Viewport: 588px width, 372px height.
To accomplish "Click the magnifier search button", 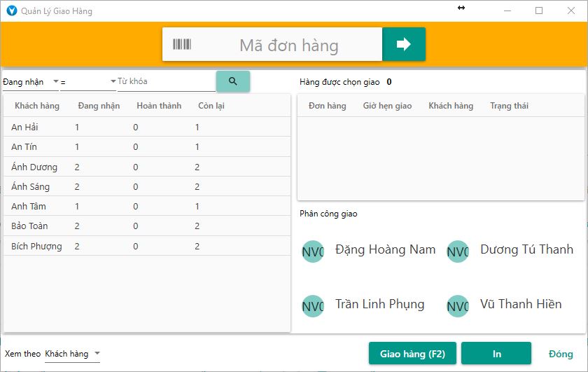I will (x=232, y=81).
